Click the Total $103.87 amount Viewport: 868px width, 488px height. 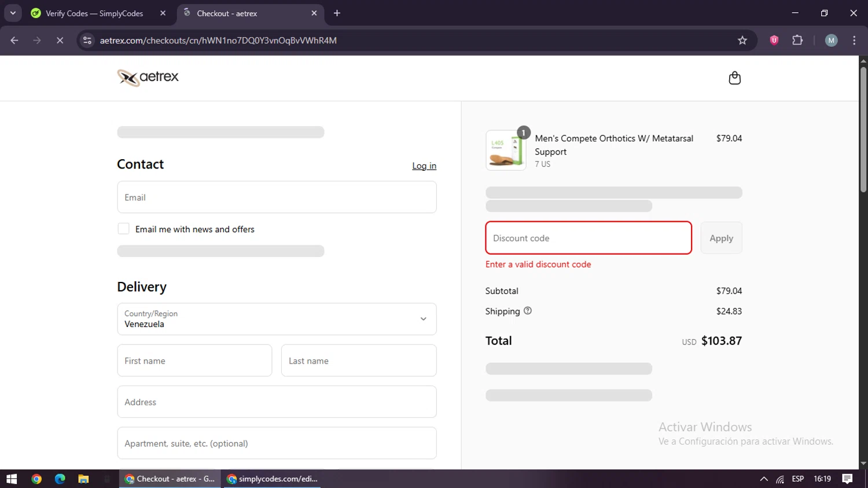722,341
